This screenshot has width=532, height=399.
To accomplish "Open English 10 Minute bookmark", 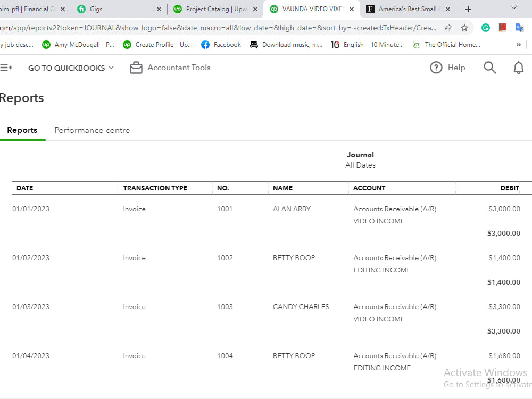I will (367, 45).
